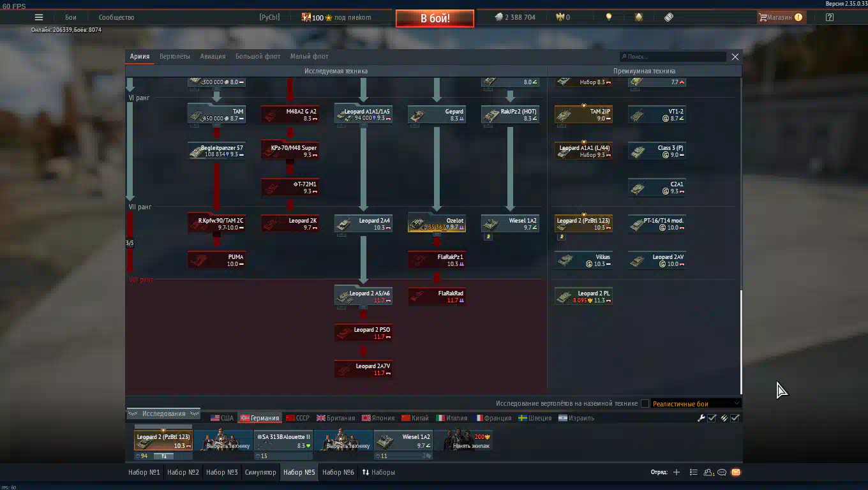868x490 pixels.
Task: Open the contacts people icon
Action: point(708,472)
